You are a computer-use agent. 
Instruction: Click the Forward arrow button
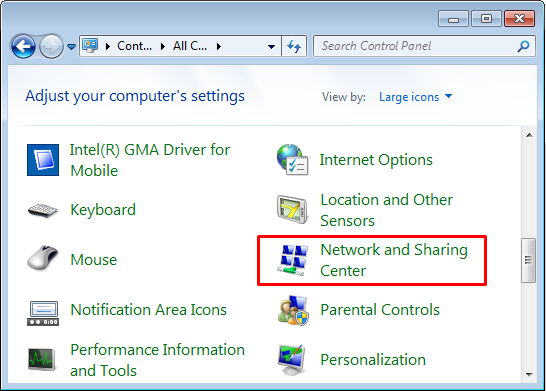pyautogui.click(x=51, y=46)
